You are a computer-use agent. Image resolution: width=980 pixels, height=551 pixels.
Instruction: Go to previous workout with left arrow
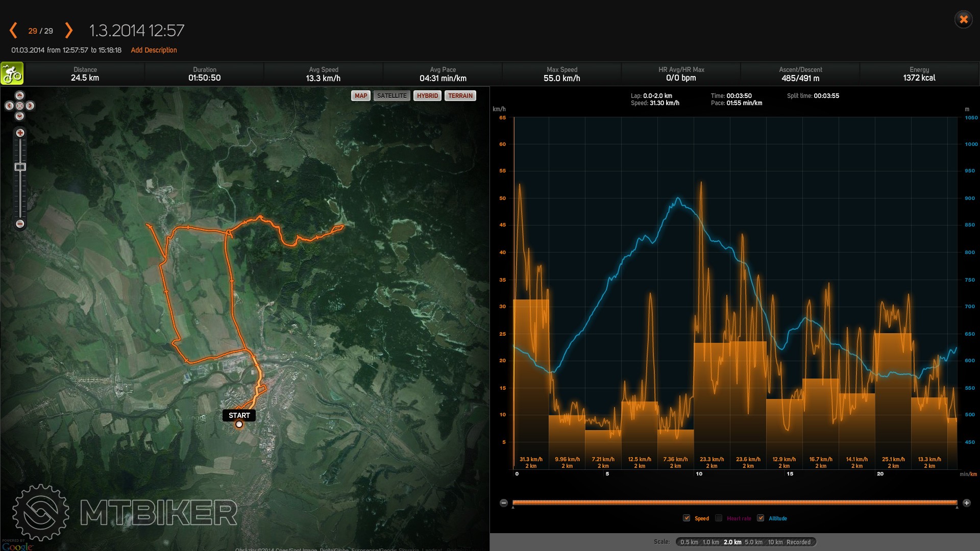pos(14,31)
